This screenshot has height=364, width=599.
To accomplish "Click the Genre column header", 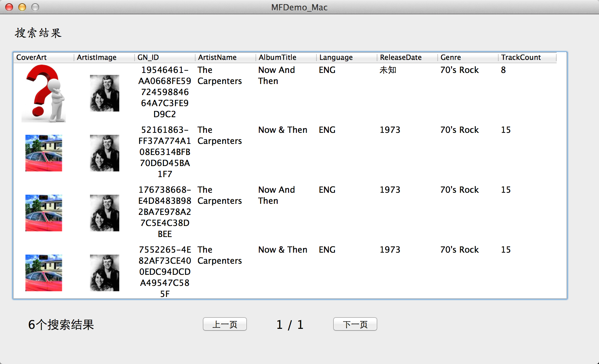I will click(x=468, y=57).
